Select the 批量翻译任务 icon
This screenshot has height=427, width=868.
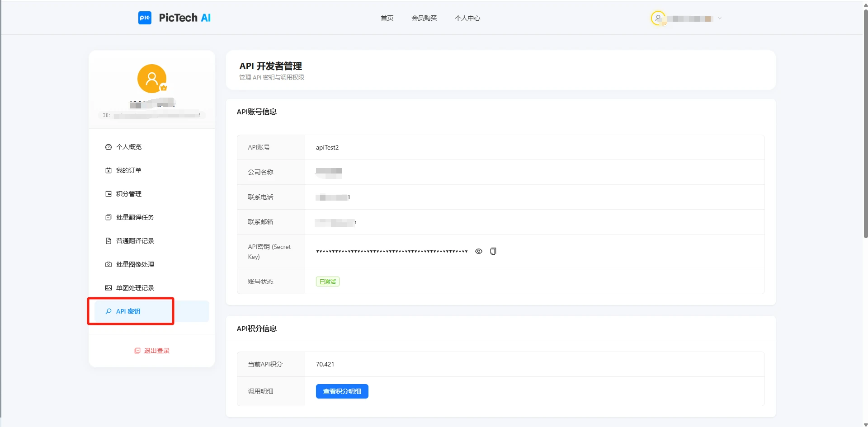coord(108,217)
